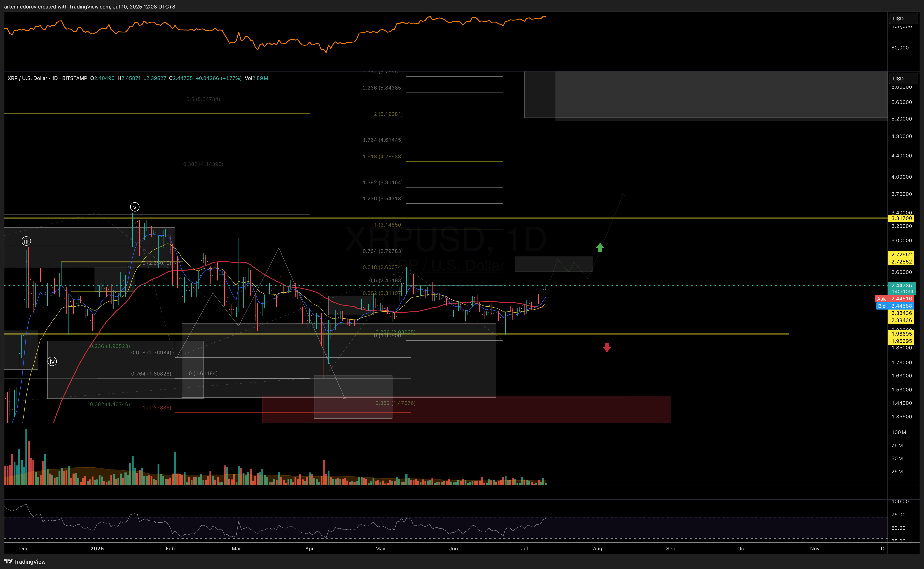Select the Fib label 0.382 (2.31107)
924x569 pixels.
382,294
